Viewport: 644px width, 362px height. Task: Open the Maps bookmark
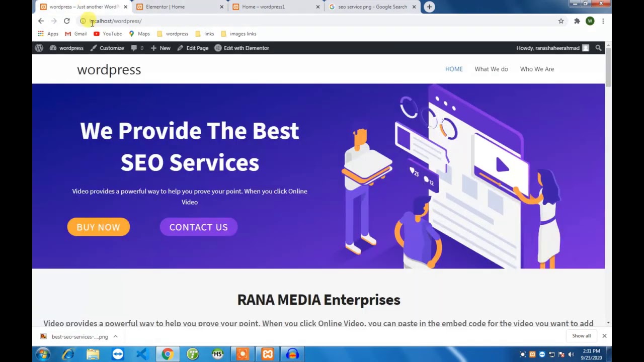coord(139,34)
